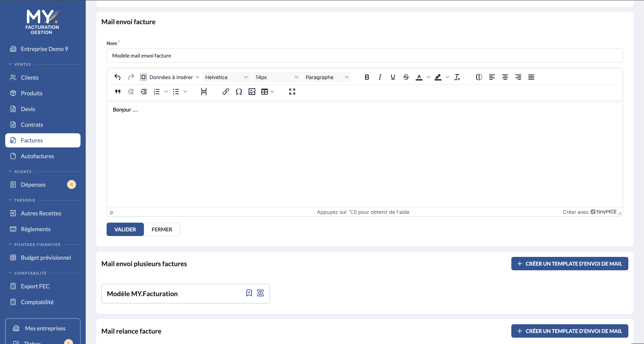
Task: Center align the text
Action: click(x=505, y=77)
